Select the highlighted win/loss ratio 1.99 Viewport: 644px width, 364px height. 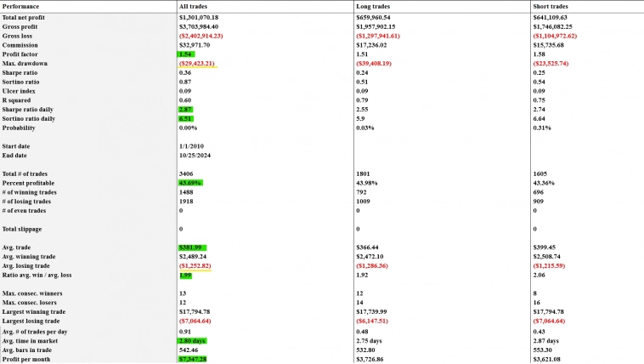click(x=185, y=275)
